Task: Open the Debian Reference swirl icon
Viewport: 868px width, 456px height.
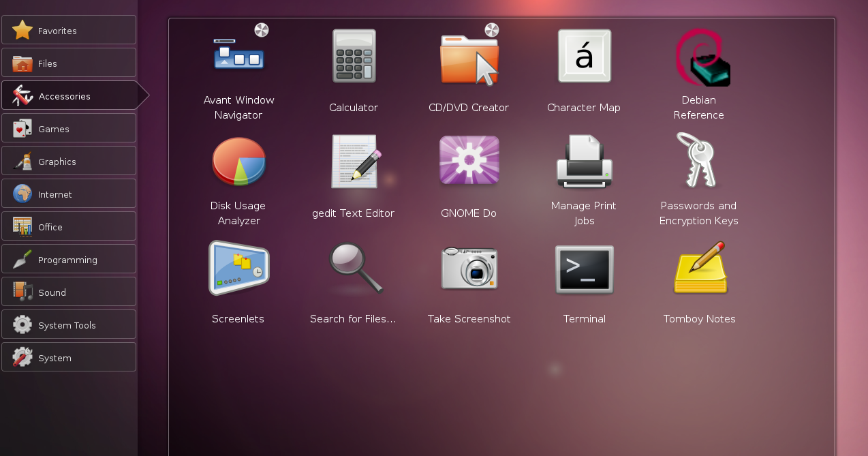Action: tap(702, 57)
